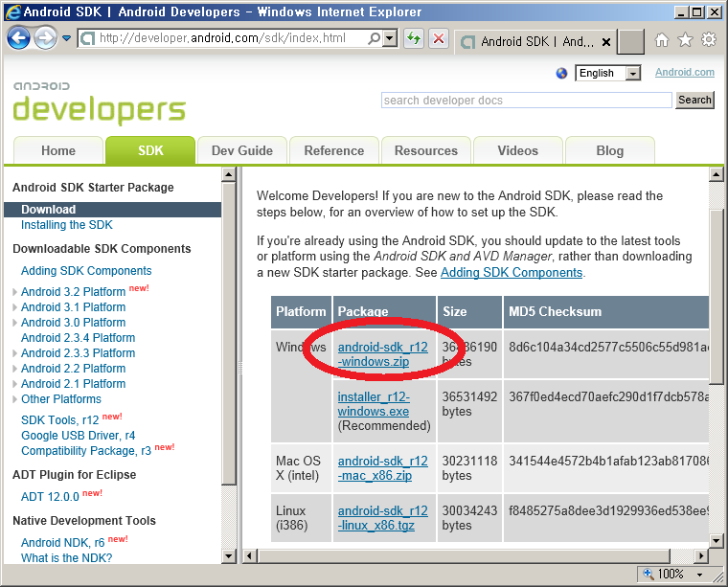The height and width of the screenshot is (587, 728).
Task: Download android-sdk_r12-windows.zip
Action: pyautogui.click(x=382, y=354)
